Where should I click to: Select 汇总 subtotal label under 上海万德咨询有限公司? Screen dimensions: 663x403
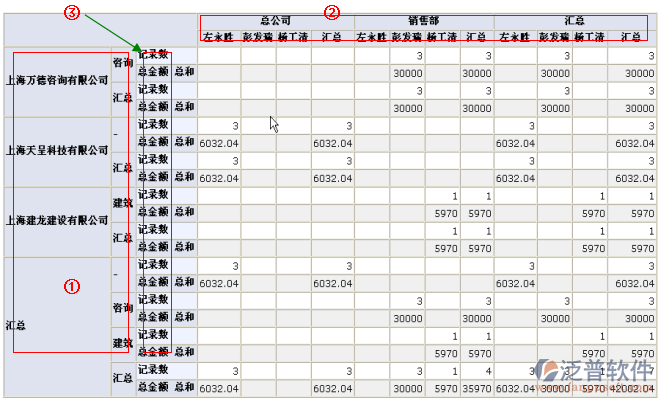[x=123, y=98]
